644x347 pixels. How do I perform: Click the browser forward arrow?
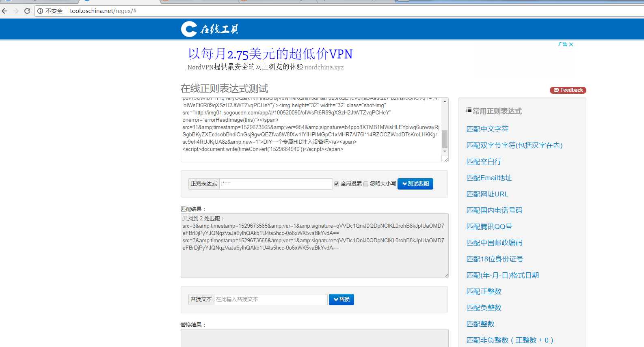pos(16,11)
